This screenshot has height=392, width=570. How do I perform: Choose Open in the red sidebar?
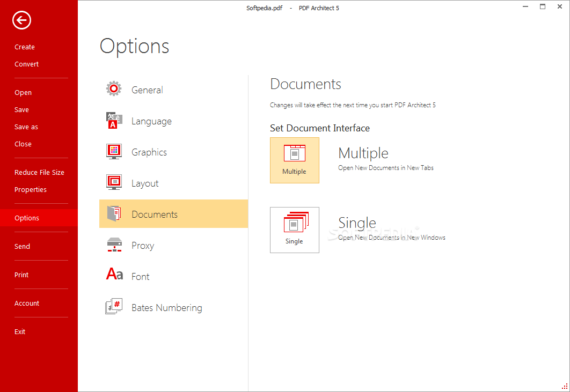(23, 93)
